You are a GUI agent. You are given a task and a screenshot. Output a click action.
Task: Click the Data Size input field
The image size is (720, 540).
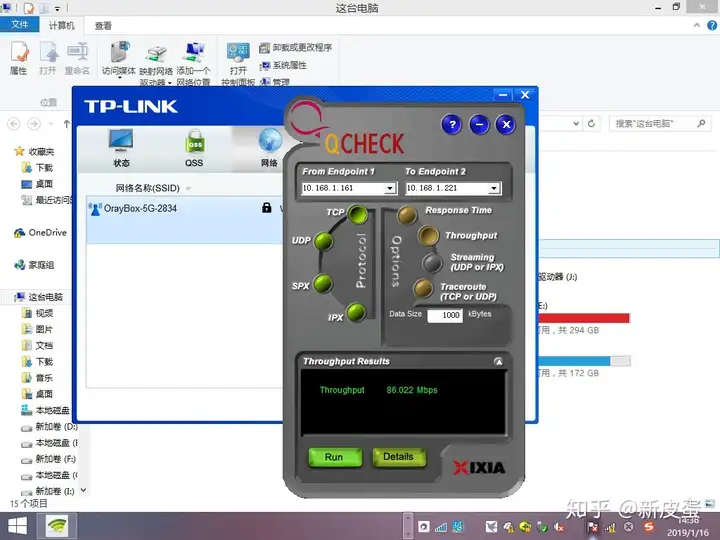click(444, 315)
